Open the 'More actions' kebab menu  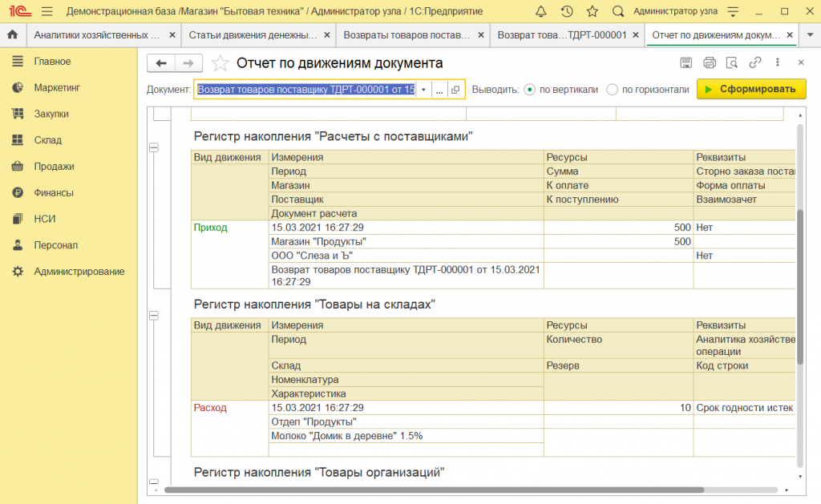(778, 62)
